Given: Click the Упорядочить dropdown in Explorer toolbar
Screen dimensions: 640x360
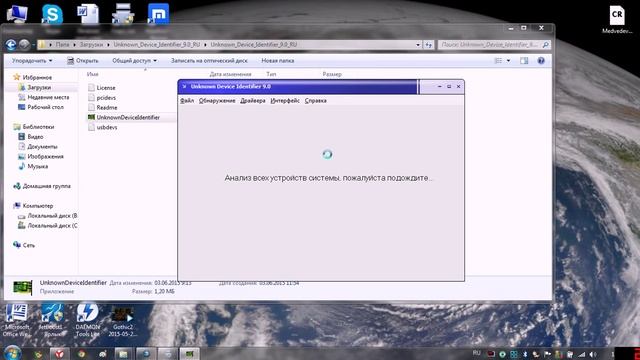Looking at the screenshot, I should click(x=32, y=60).
